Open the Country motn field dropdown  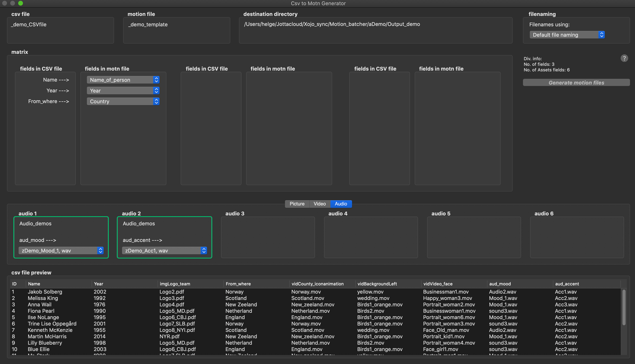point(123,101)
